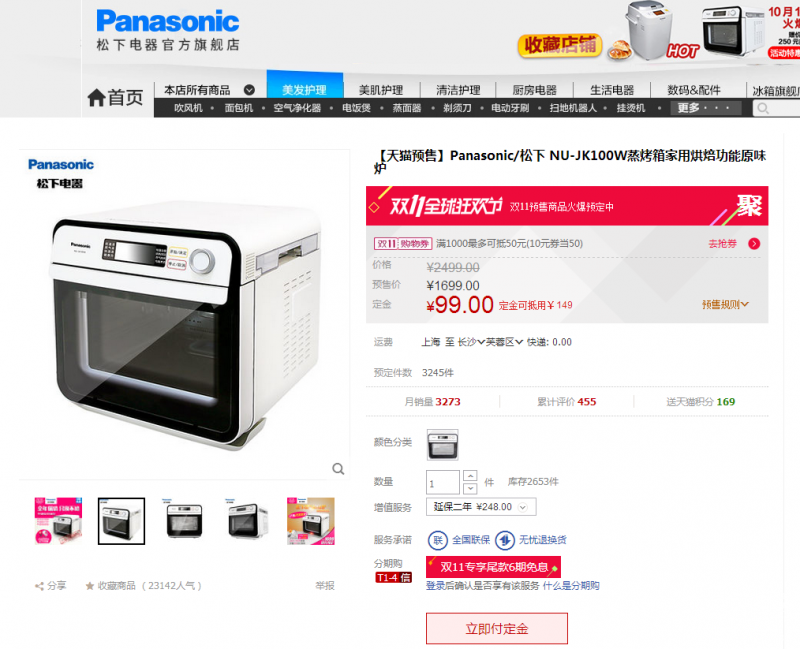Open the 延保二年 ¥248.00 service dropdown

(481, 507)
